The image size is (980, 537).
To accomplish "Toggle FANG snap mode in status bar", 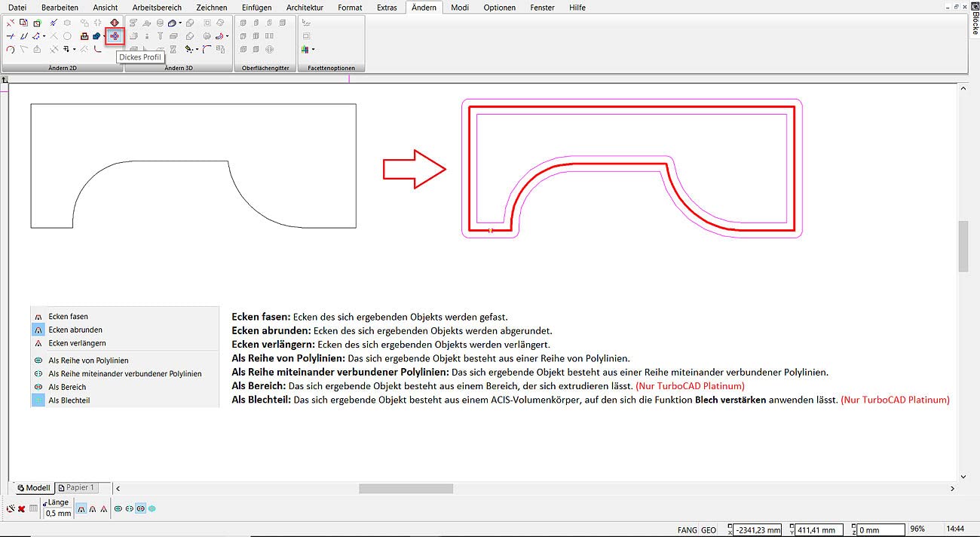I will 688,530.
